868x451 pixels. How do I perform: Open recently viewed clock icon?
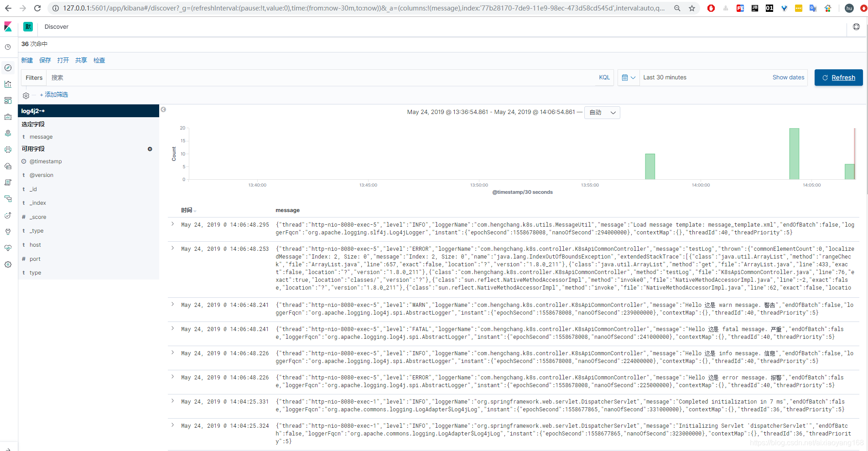[x=8, y=47]
